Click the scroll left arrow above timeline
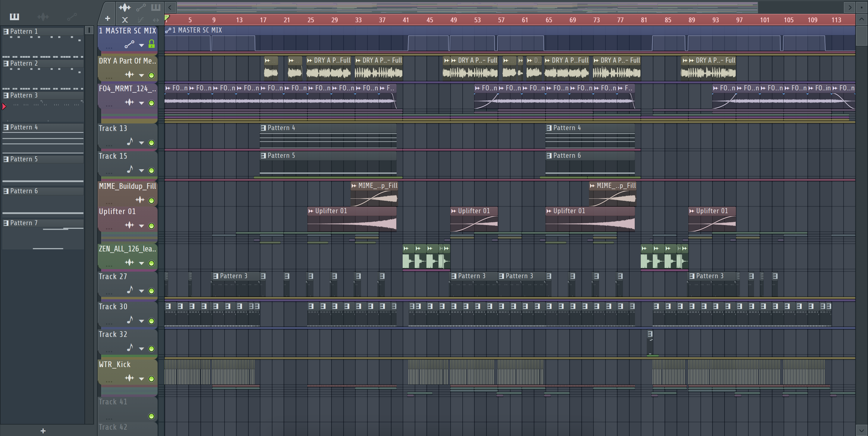This screenshot has width=868, height=436. point(170,7)
